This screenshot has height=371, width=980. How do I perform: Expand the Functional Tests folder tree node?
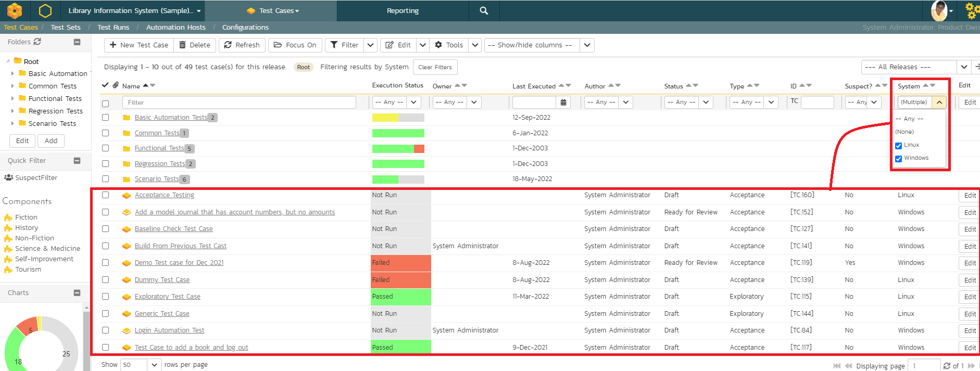click(x=12, y=98)
